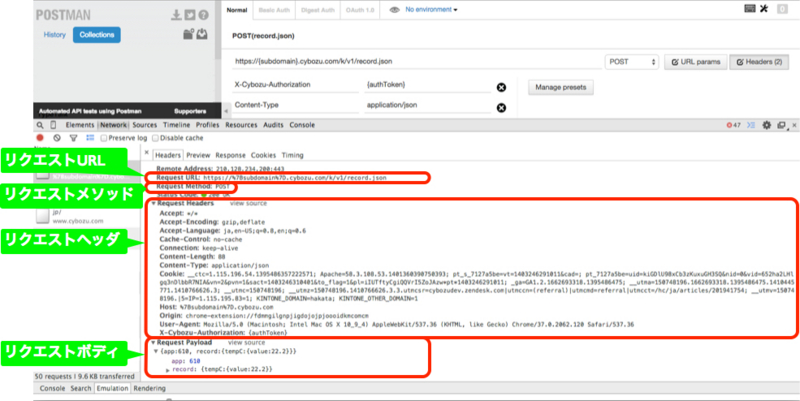Open the DevTools Audits panel
Viewport: 800px width, 401px height.
[x=273, y=125]
